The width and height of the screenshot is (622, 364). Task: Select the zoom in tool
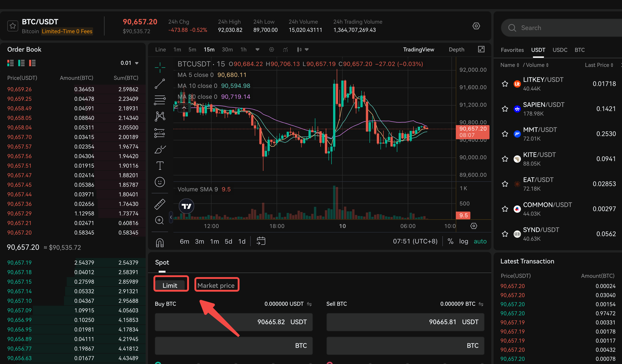click(159, 220)
